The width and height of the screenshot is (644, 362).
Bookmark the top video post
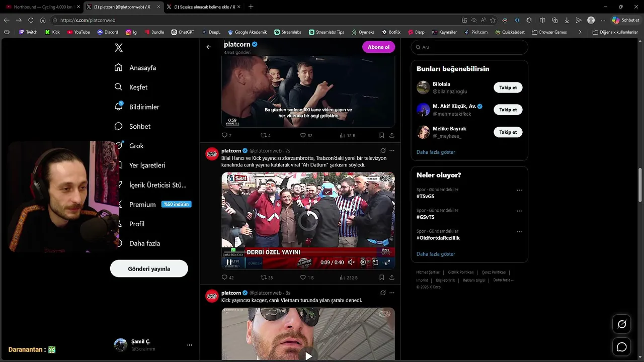coord(382,135)
